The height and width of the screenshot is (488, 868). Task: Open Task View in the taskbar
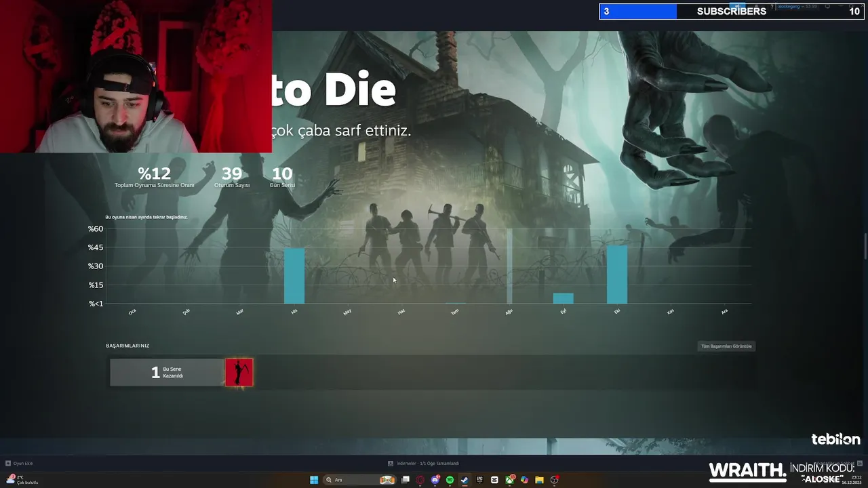(x=406, y=480)
